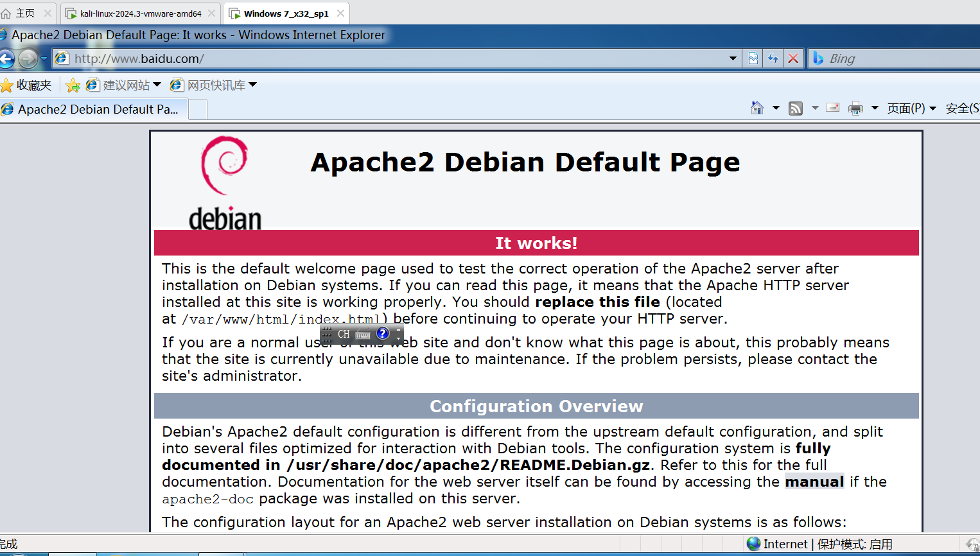Close the 主页 VMware tab
The image size is (980, 556).
(x=48, y=13)
